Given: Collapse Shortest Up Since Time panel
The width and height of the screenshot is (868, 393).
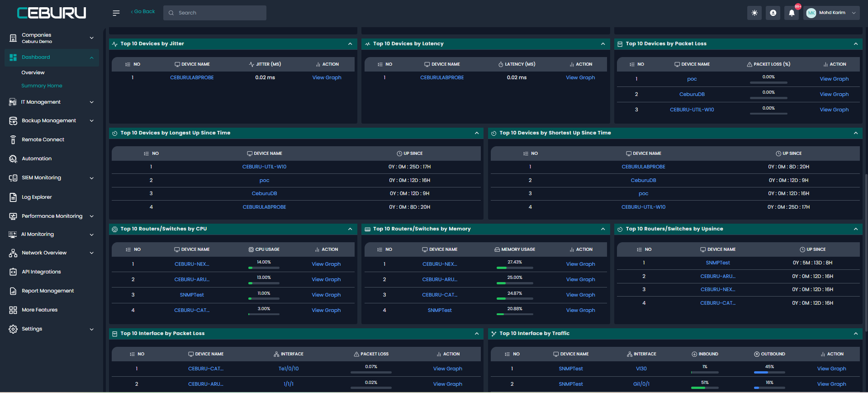Looking at the screenshot, I should point(856,133).
